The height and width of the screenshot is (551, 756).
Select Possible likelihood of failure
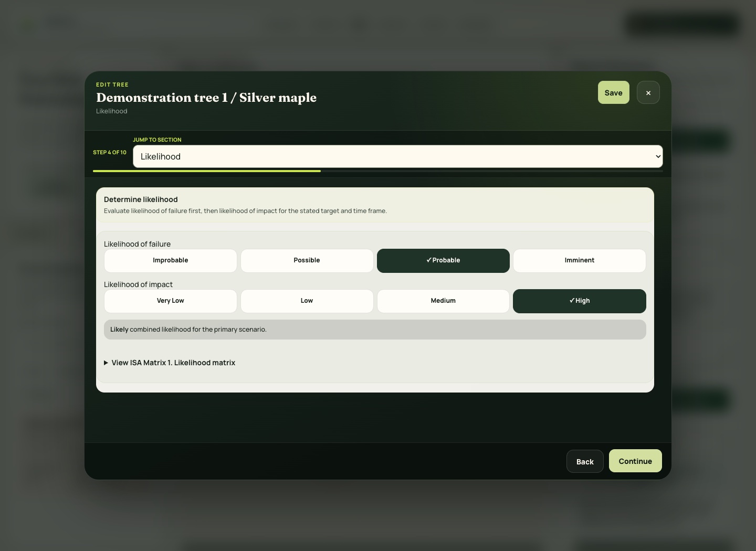[x=307, y=260]
